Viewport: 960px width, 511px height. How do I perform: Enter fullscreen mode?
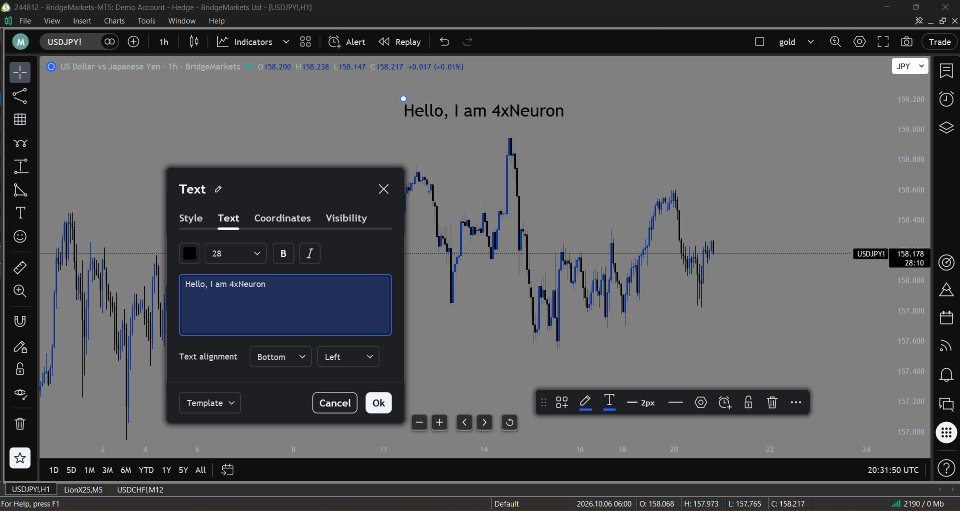pos(883,42)
